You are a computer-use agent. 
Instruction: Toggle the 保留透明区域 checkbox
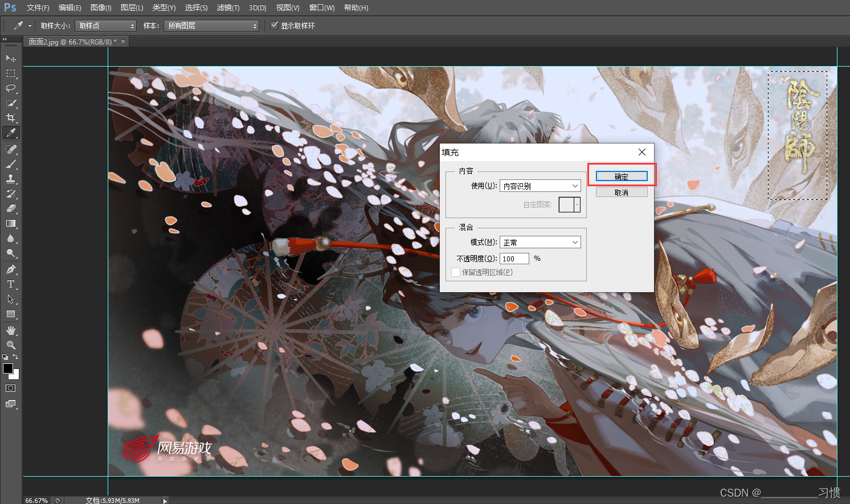click(x=456, y=272)
